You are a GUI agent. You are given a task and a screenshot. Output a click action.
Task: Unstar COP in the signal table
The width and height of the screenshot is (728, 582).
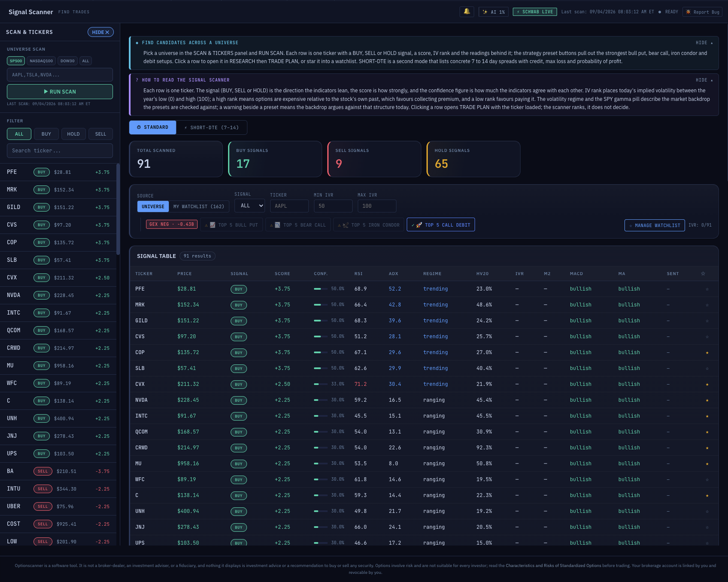pyautogui.click(x=707, y=353)
